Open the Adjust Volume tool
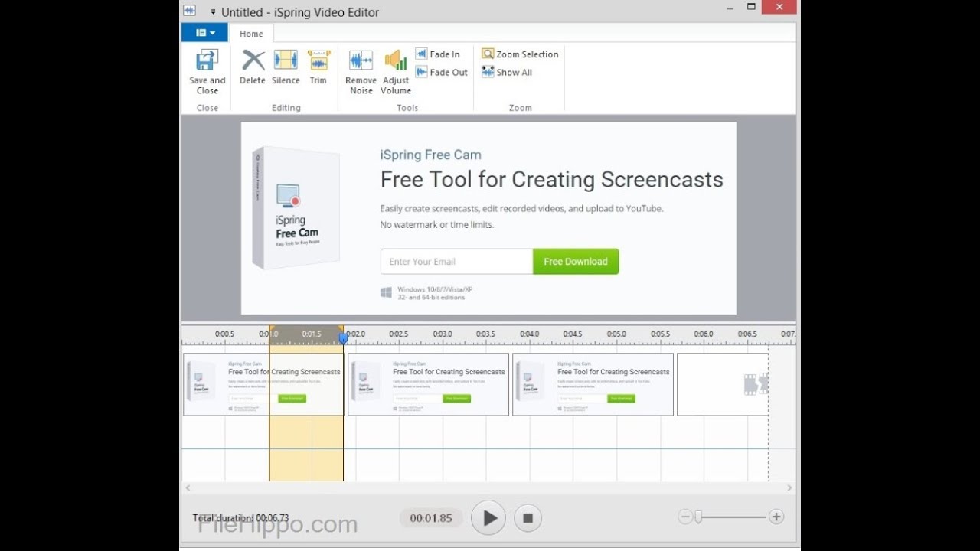This screenshot has height=551, width=980. tap(396, 72)
